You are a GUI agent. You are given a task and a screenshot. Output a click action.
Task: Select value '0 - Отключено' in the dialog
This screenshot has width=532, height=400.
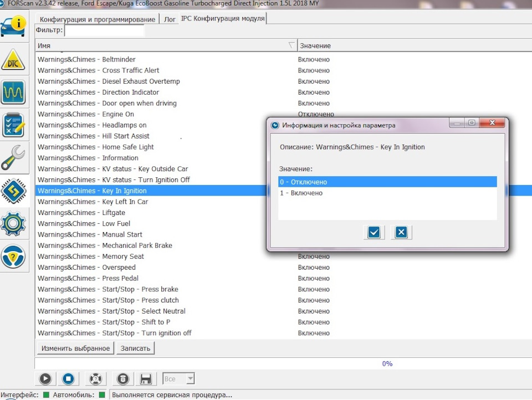click(387, 182)
